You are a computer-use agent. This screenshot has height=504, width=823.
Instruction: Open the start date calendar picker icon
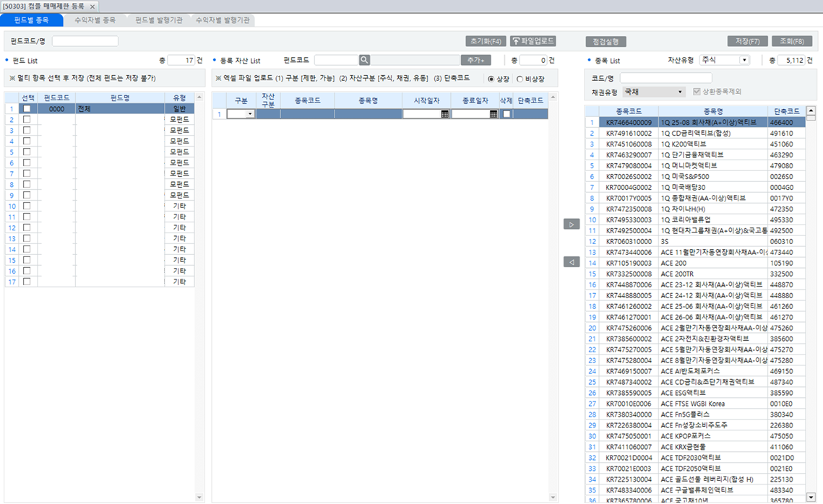click(444, 114)
